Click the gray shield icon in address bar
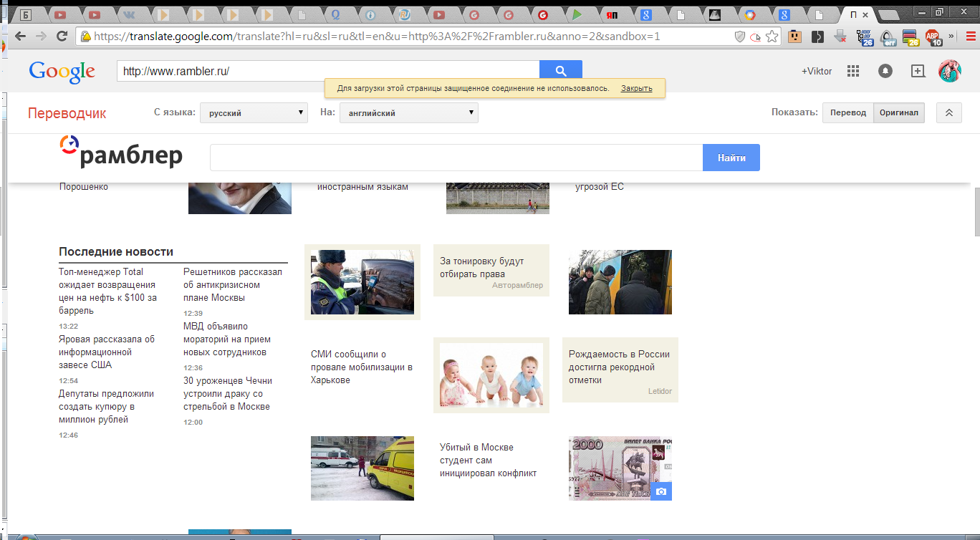The image size is (980, 540). (x=740, y=36)
